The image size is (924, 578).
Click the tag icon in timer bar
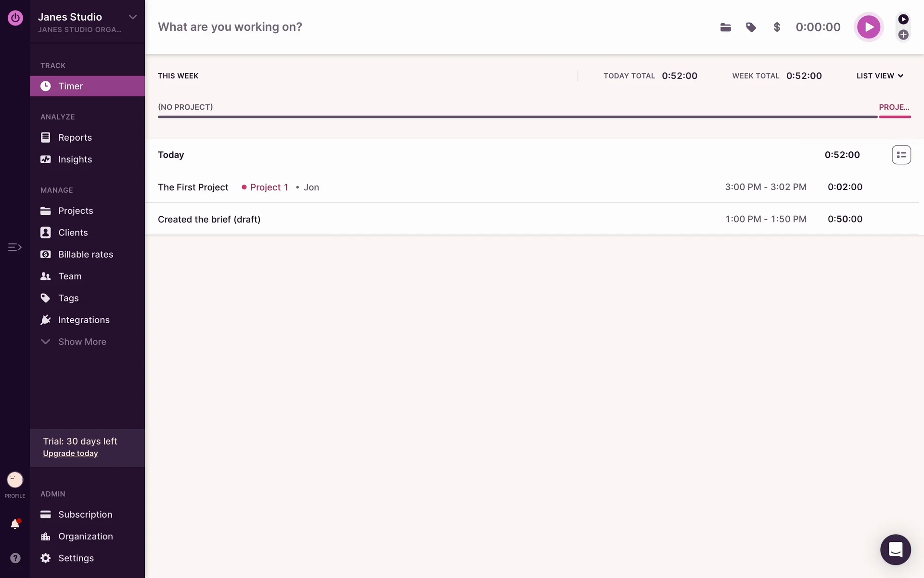pos(751,27)
